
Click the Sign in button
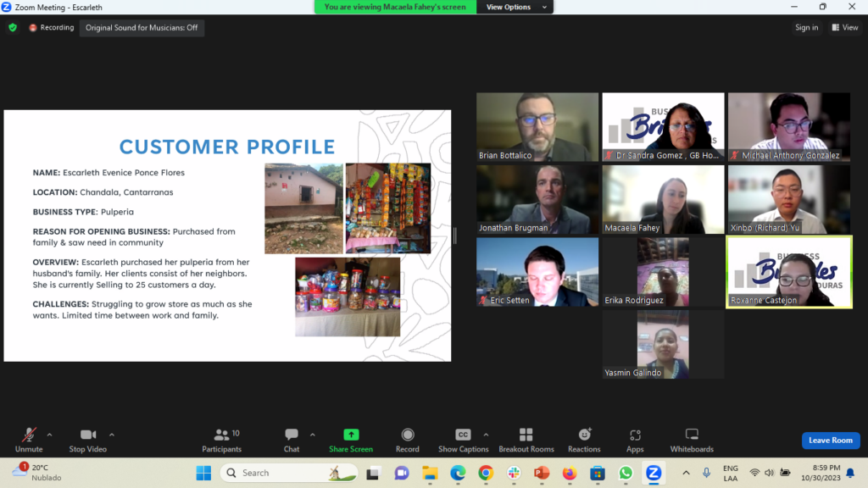tap(806, 27)
